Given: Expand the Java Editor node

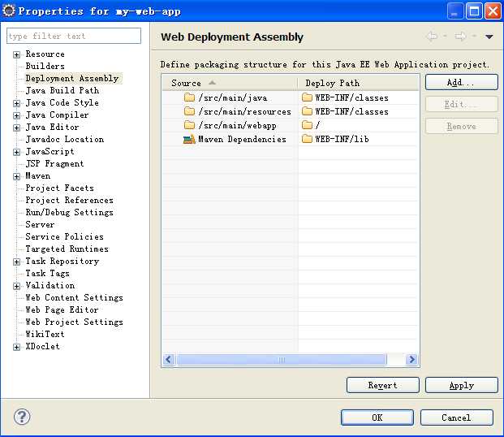Looking at the screenshot, I should click(17, 128).
